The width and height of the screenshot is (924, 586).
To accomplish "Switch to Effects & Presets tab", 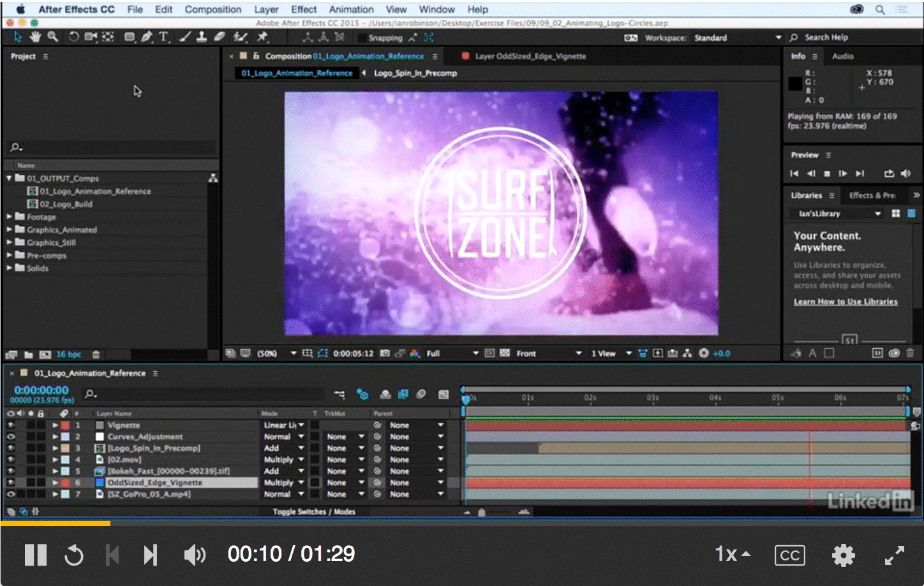I will [x=872, y=195].
